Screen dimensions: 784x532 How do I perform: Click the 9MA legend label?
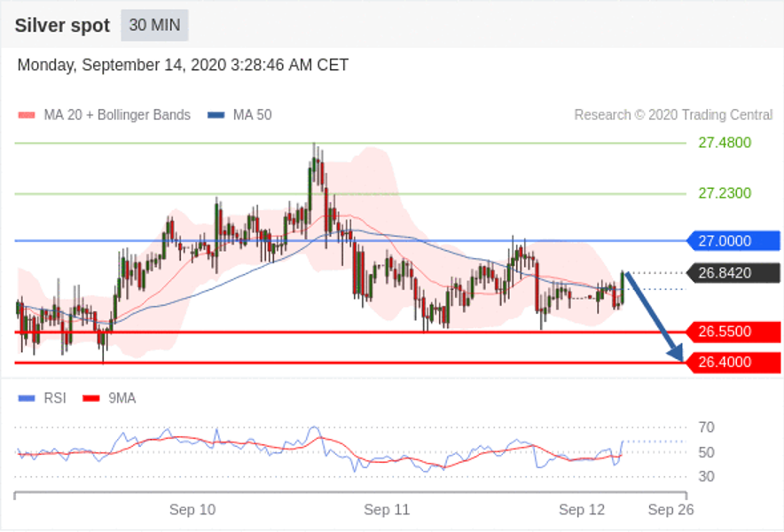[122, 398]
